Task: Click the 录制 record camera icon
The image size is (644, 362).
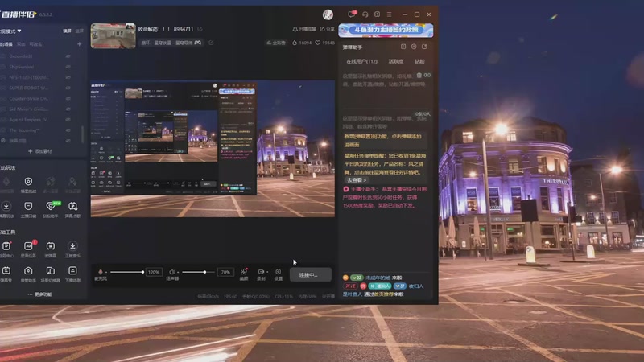Action: (261, 272)
